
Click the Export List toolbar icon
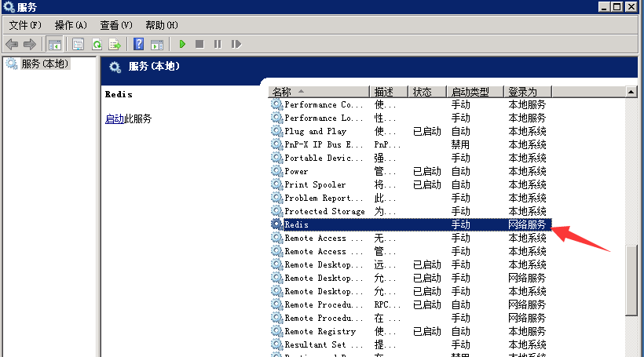[x=115, y=44]
